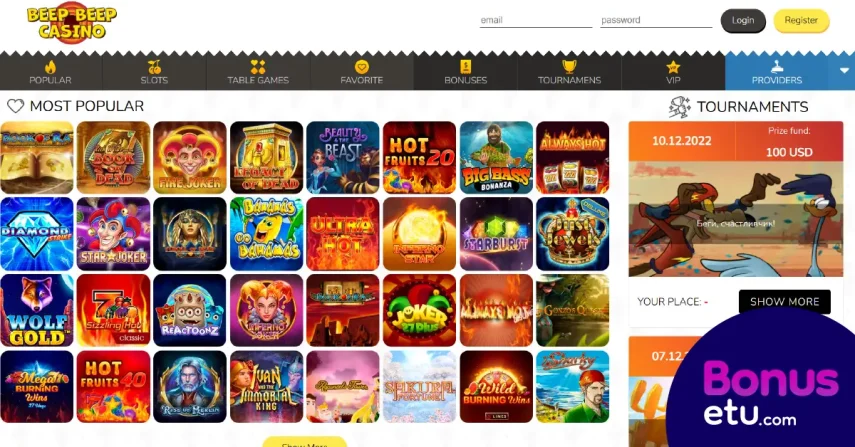Go to Favorite heart icon
Screen dimensions: 855x447
[x=362, y=67]
